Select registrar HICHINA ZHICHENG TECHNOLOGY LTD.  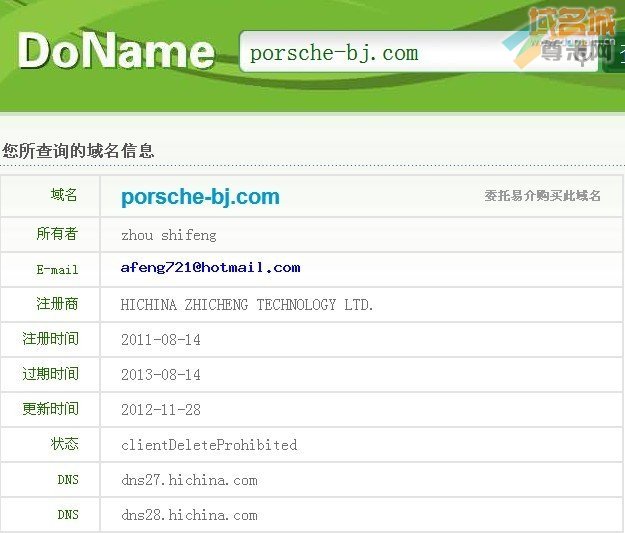[247, 305]
